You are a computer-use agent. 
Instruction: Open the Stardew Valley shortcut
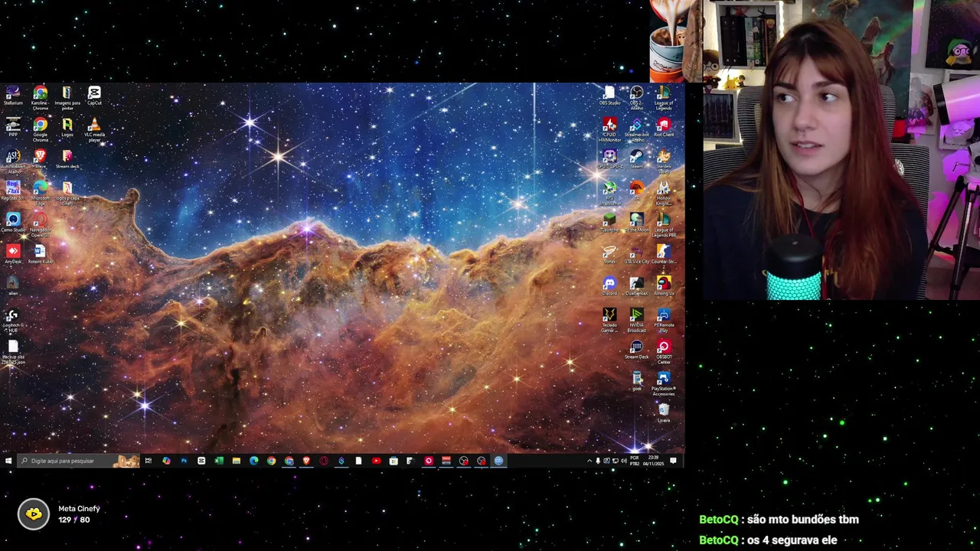(664, 161)
